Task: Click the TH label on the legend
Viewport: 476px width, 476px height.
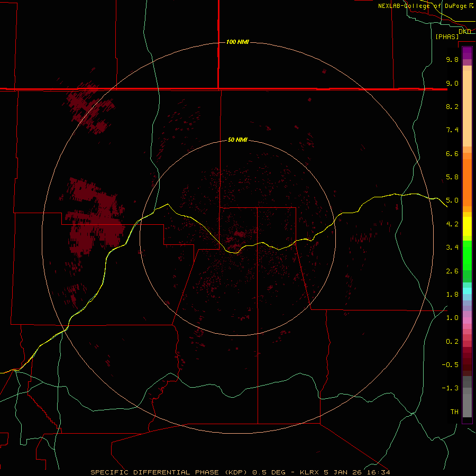Action: tap(454, 412)
